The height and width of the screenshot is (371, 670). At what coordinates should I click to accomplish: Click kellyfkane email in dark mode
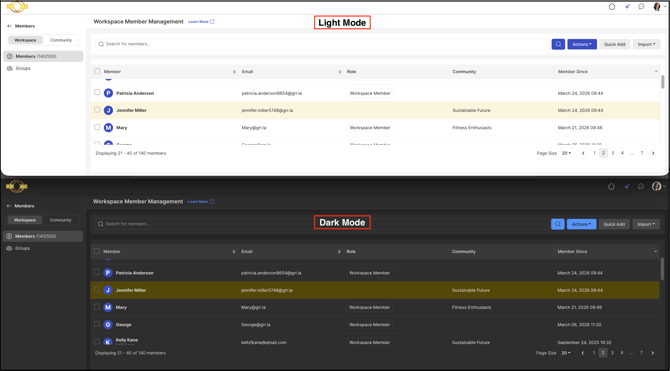click(264, 342)
